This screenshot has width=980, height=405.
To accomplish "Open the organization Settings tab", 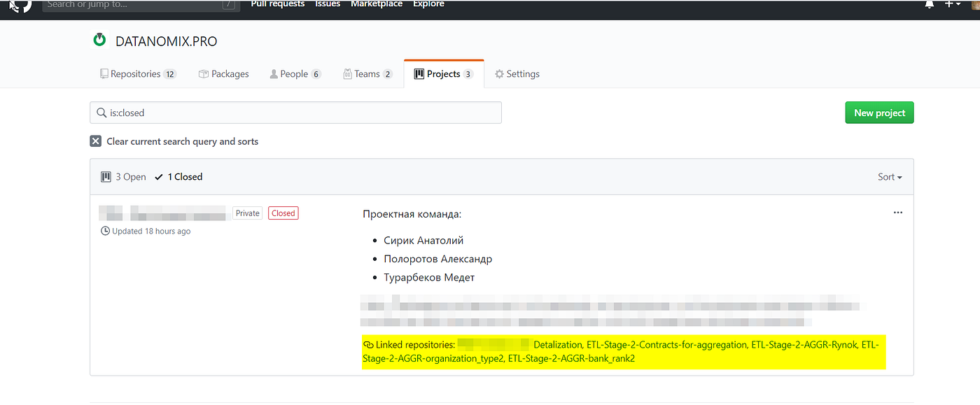I will 517,74.
